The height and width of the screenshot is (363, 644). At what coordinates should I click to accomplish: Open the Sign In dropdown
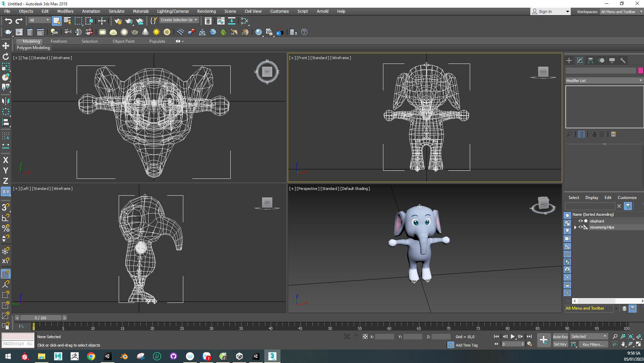tap(551, 12)
